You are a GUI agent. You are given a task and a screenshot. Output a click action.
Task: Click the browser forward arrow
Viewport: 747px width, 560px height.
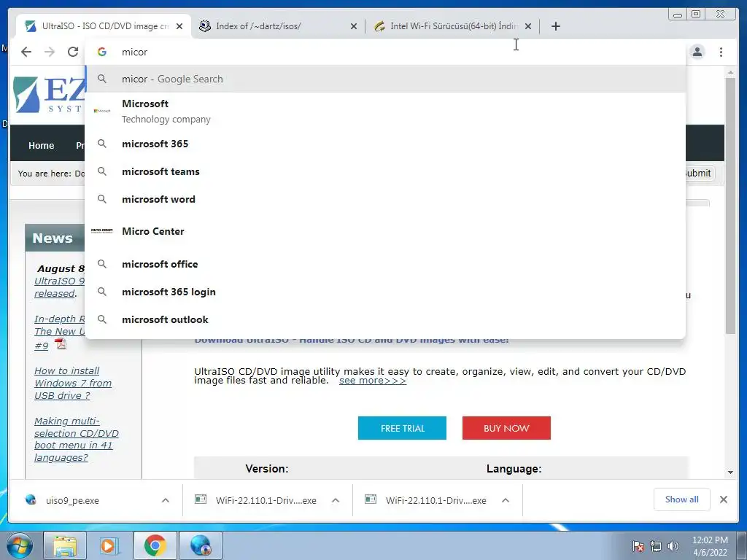pos(50,52)
